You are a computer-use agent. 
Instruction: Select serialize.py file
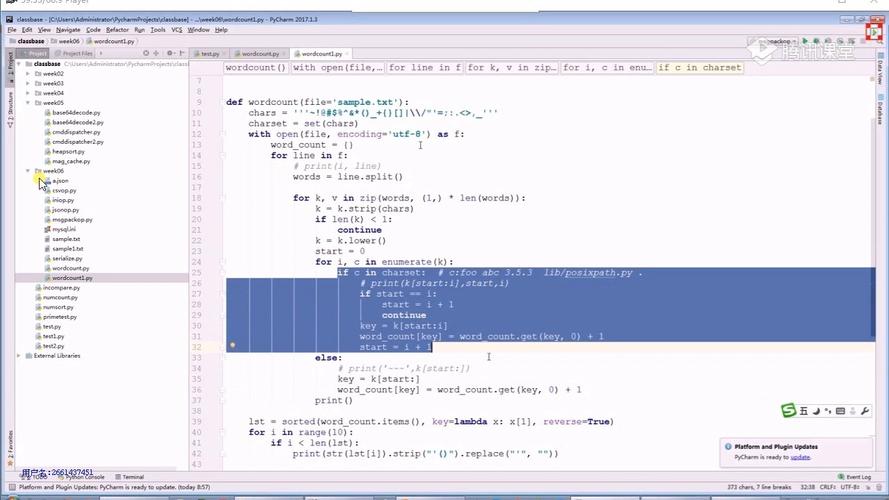tap(67, 259)
